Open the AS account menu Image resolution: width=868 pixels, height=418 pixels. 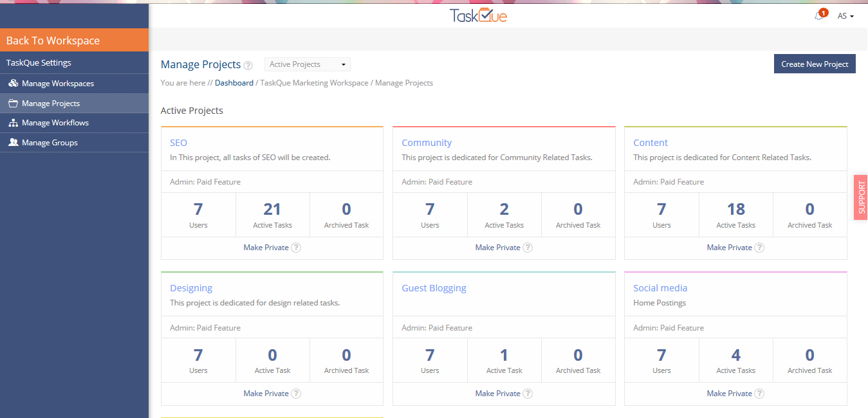[x=845, y=15]
